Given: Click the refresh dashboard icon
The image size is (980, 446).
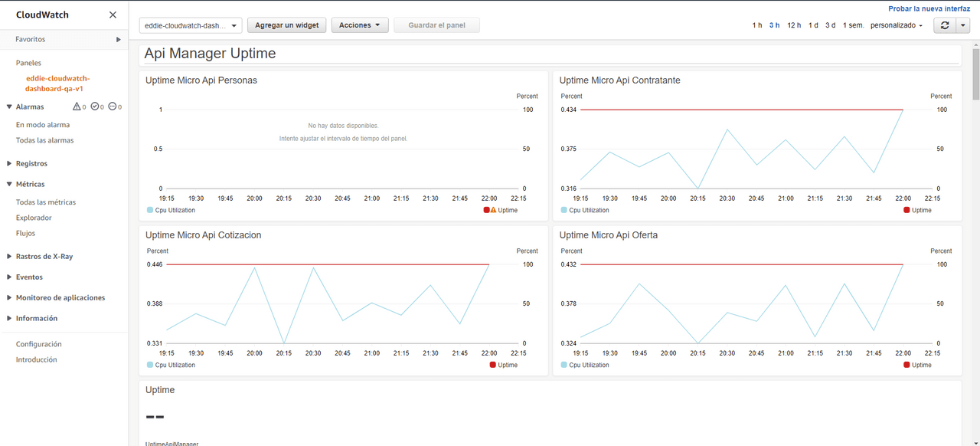Looking at the screenshot, I should (x=945, y=25).
